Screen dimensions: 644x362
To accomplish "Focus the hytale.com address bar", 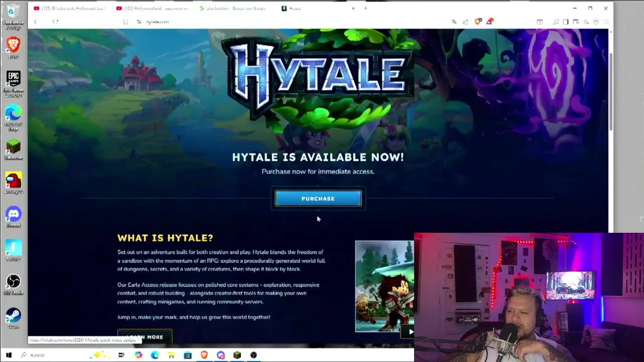I will pyautogui.click(x=292, y=22).
